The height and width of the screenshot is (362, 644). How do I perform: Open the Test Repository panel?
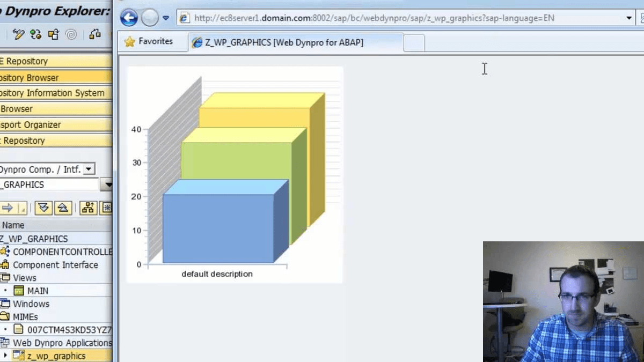coord(56,141)
